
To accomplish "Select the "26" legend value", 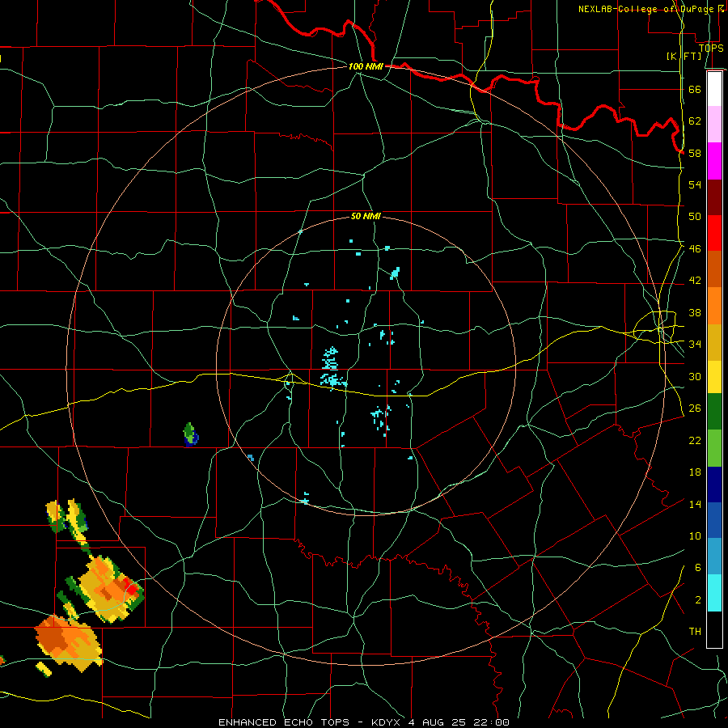I will click(695, 408).
